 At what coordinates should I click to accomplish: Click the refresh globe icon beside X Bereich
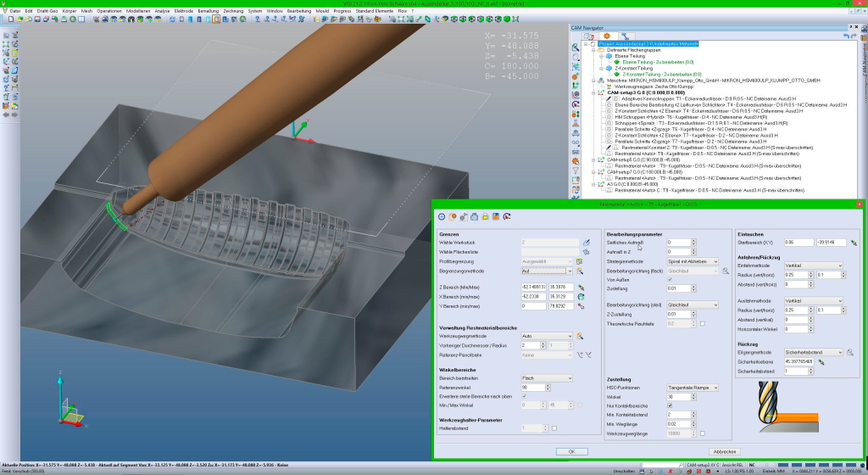click(581, 297)
